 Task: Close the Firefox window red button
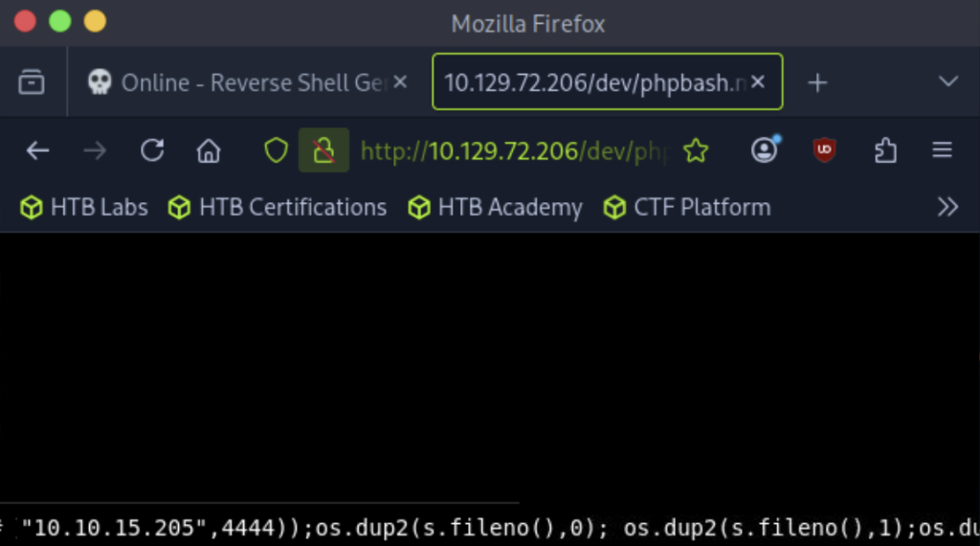tap(25, 21)
